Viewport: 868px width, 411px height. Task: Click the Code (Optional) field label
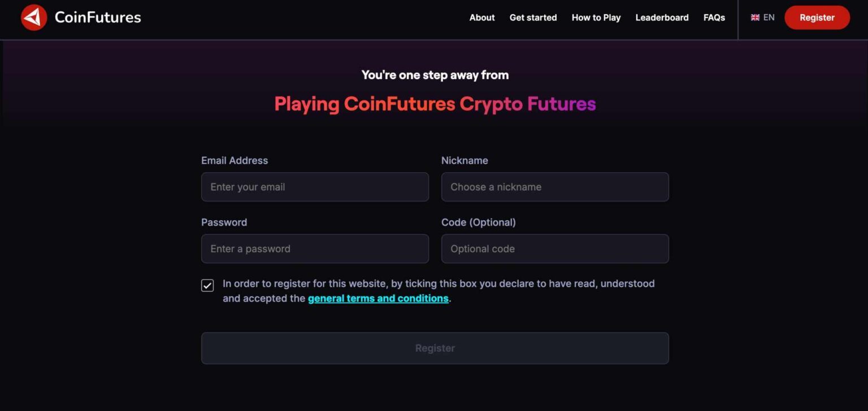click(479, 222)
